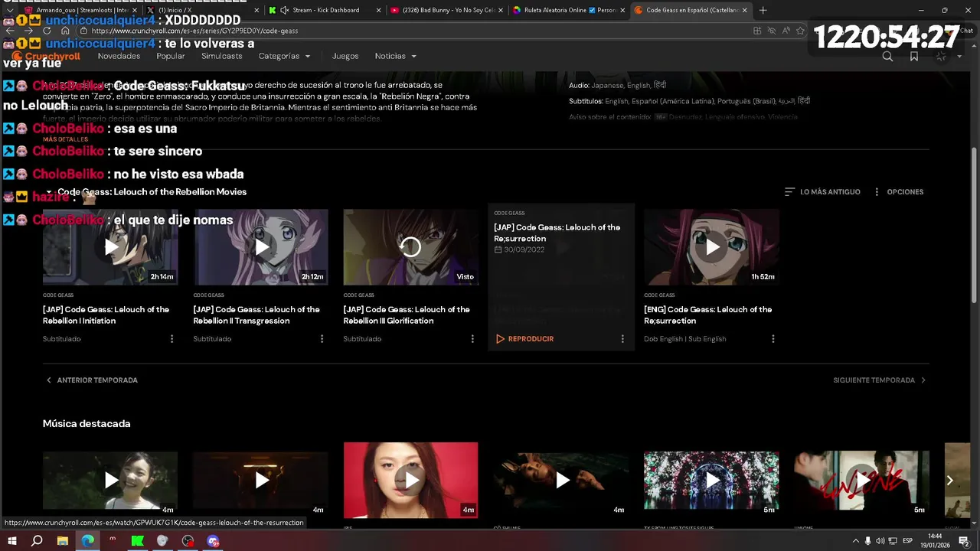
Task: Play the second featured music video
Action: coord(260,480)
